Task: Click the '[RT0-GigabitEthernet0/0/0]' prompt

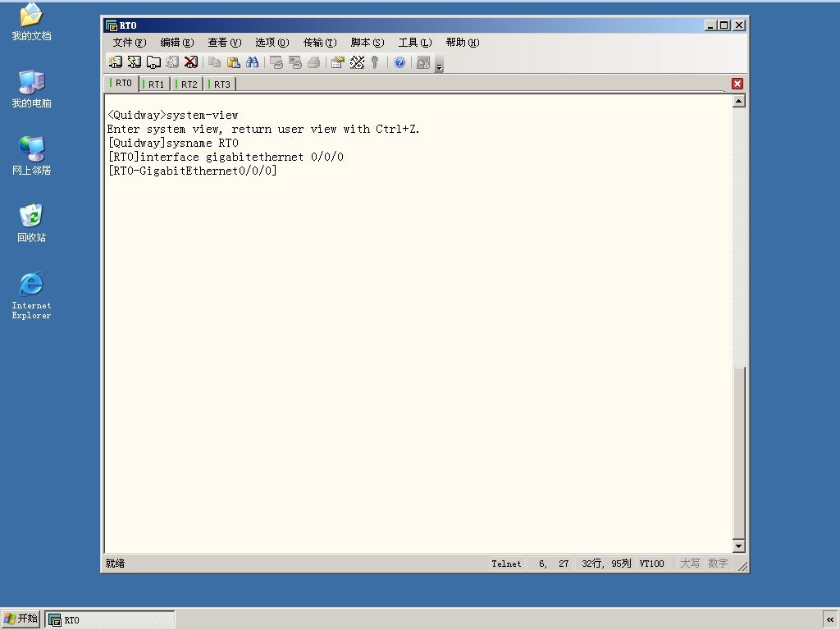Action: point(192,171)
